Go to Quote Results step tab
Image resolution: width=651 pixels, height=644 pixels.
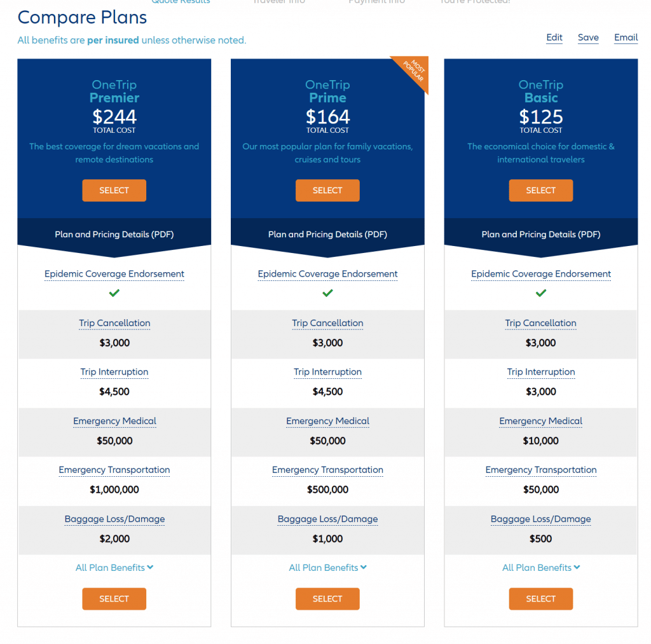(x=181, y=2)
